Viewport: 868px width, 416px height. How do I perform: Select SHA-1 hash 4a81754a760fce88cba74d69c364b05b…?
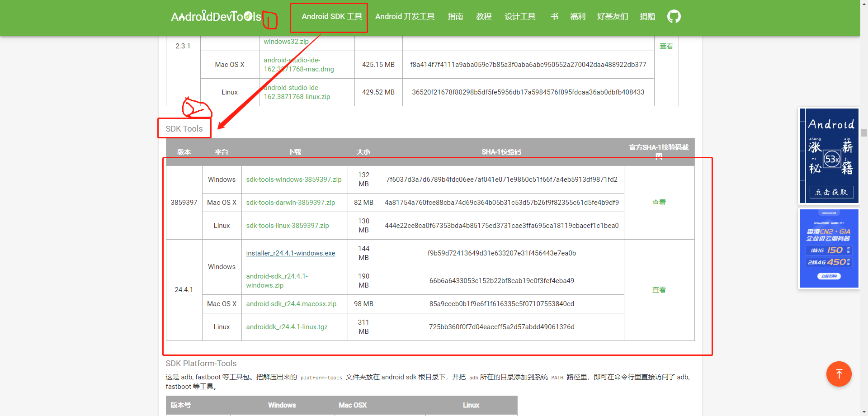[x=502, y=203]
